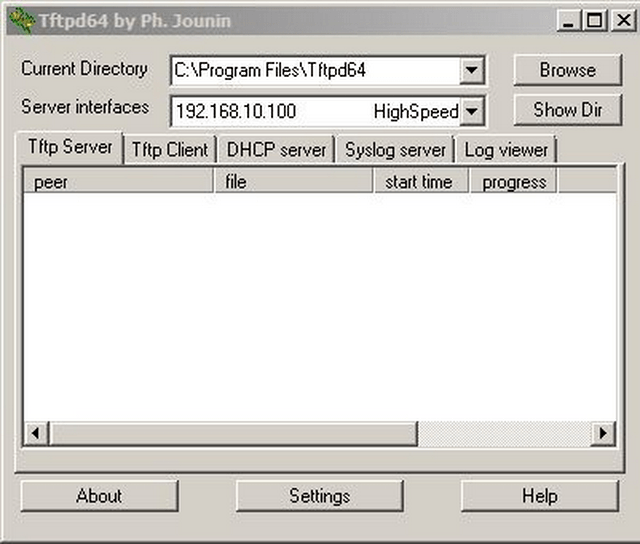640x544 pixels.
Task: Click the Tftpd64 app icon in title bar
Action: point(21,20)
